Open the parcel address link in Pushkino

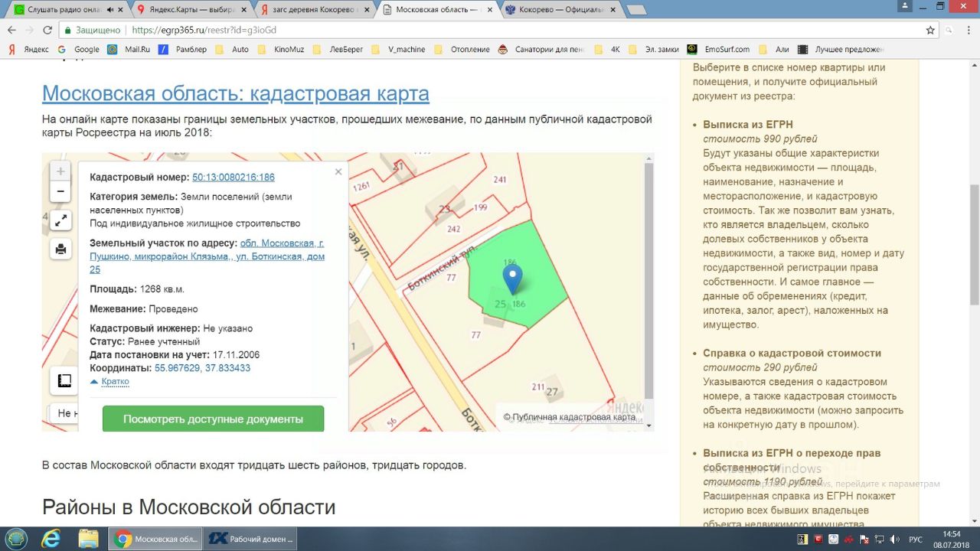207,256
